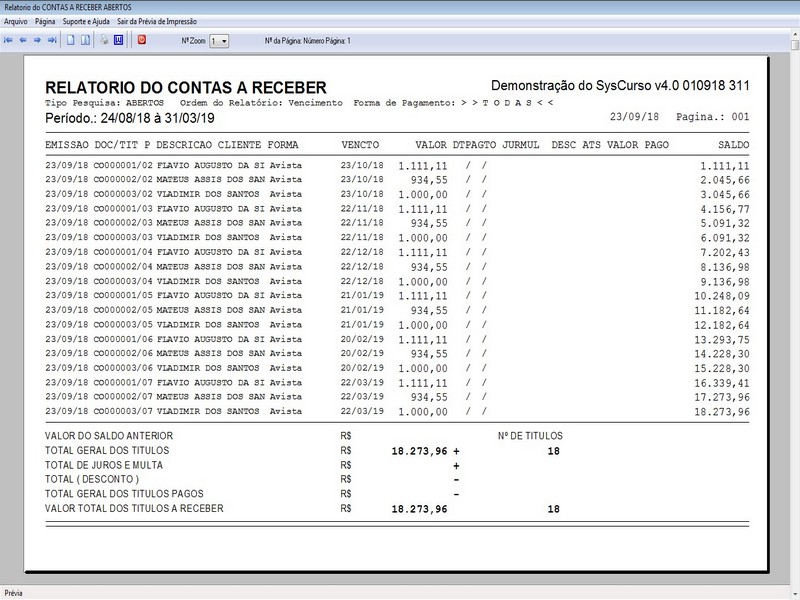Click the Nº DE TITULOS heading

tap(531, 436)
